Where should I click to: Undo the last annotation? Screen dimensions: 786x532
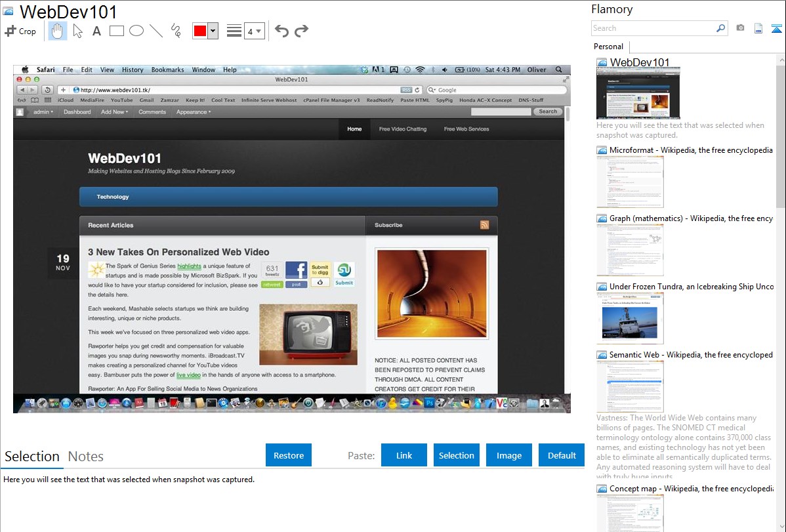point(281,31)
